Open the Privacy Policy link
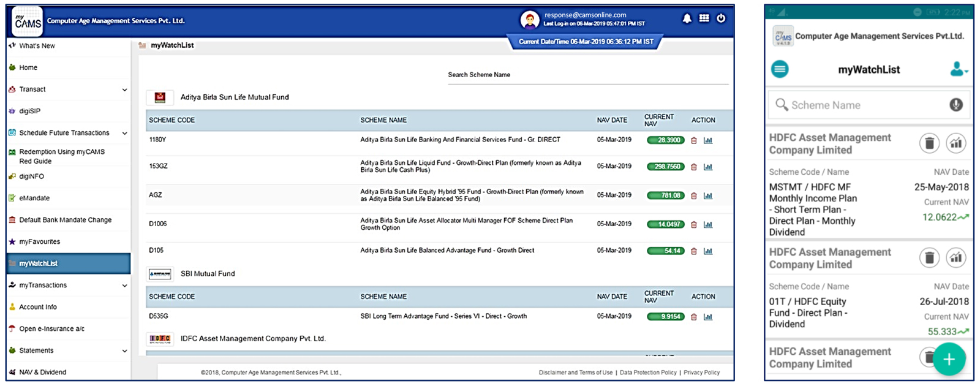This screenshot has height=386, width=980. 701,373
